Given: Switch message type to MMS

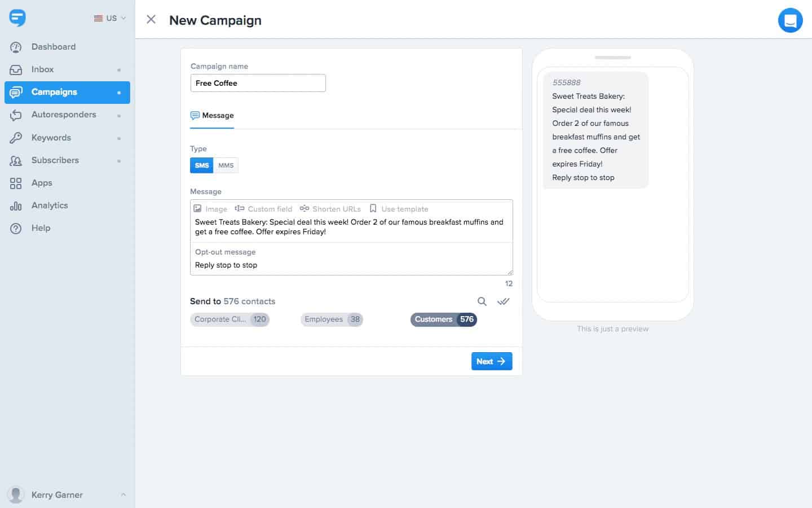Looking at the screenshot, I should tap(226, 165).
